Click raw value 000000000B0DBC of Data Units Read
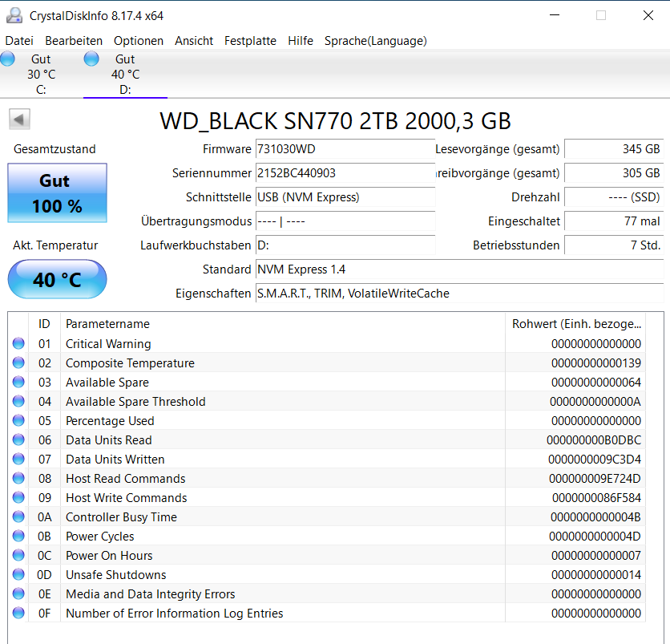The height and width of the screenshot is (644, 670). coord(594,440)
